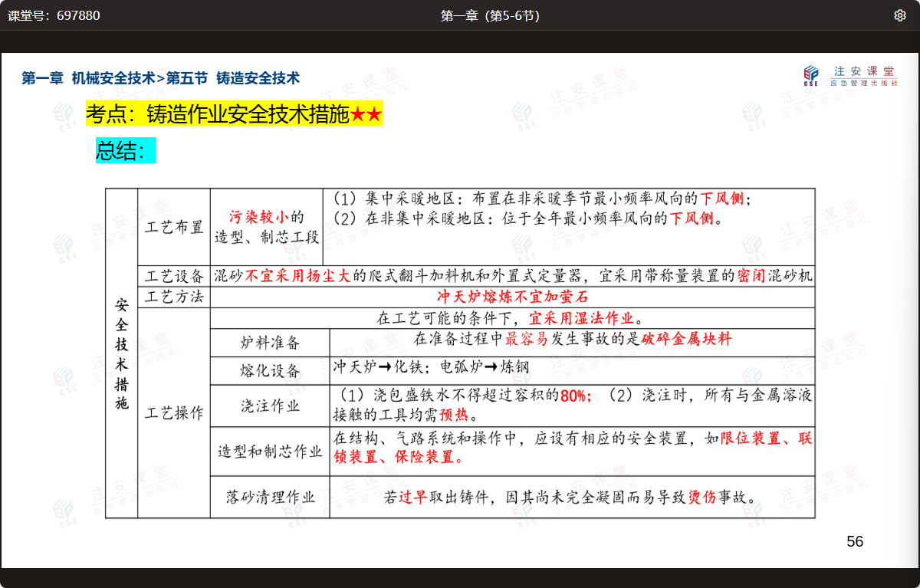Click the title 第一章 (第5-6节)
The width and height of the screenshot is (920, 588).
tap(490, 15)
